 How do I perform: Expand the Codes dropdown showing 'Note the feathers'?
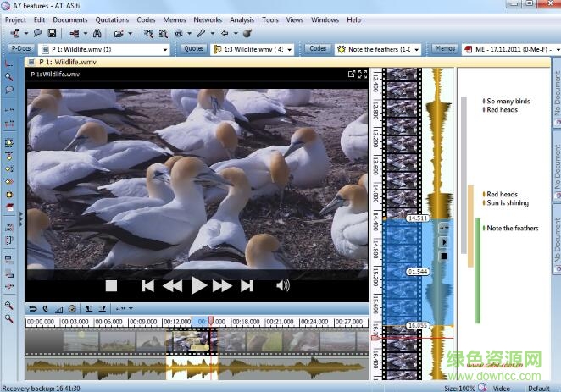pyautogui.click(x=417, y=49)
